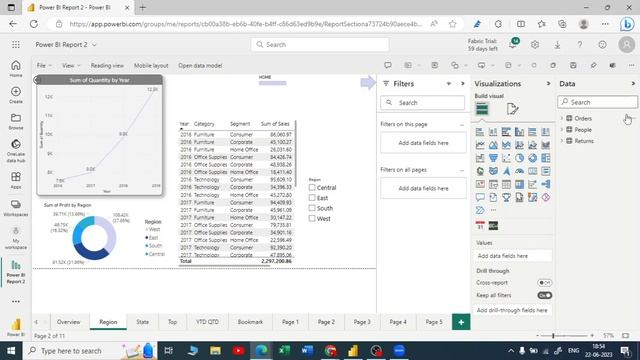The height and width of the screenshot is (360, 640).
Task: Switch to the Top page tab
Action: pyautogui.click(x=172, y=322)
